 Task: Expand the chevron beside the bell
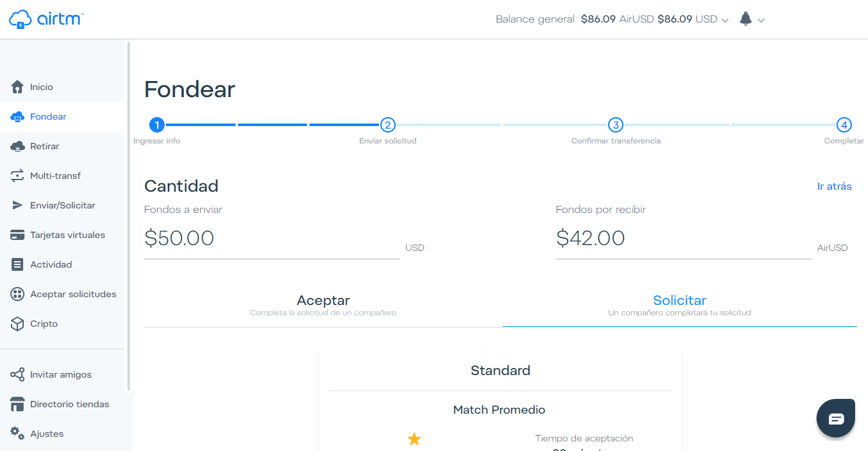click(x=761, y=20)
